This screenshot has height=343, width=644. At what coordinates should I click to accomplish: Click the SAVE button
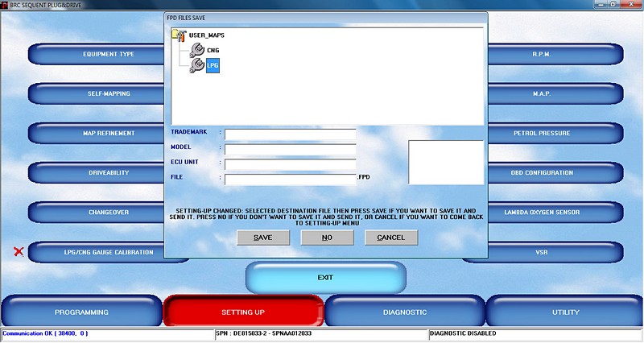click(x=263, y=238)
